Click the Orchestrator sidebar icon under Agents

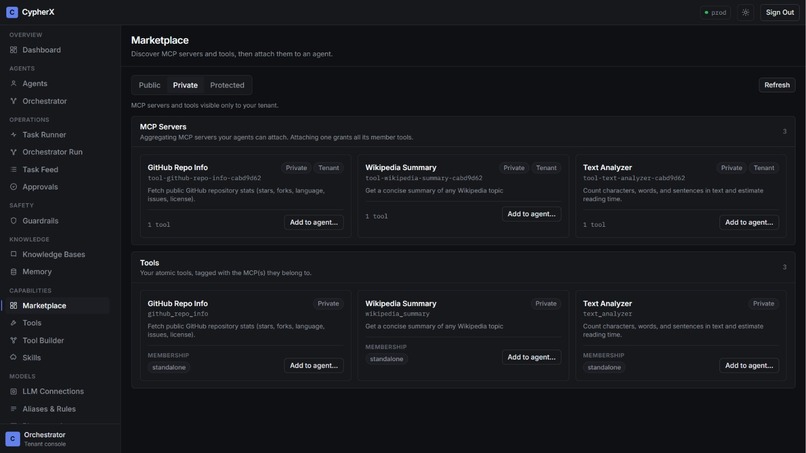tap(13, 101)
